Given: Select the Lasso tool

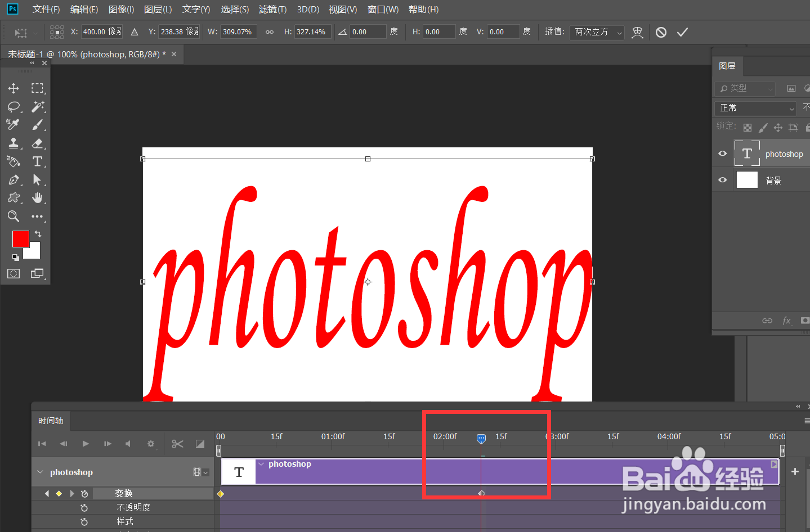Looking at the screenshot, I should [x=14, y=107].
